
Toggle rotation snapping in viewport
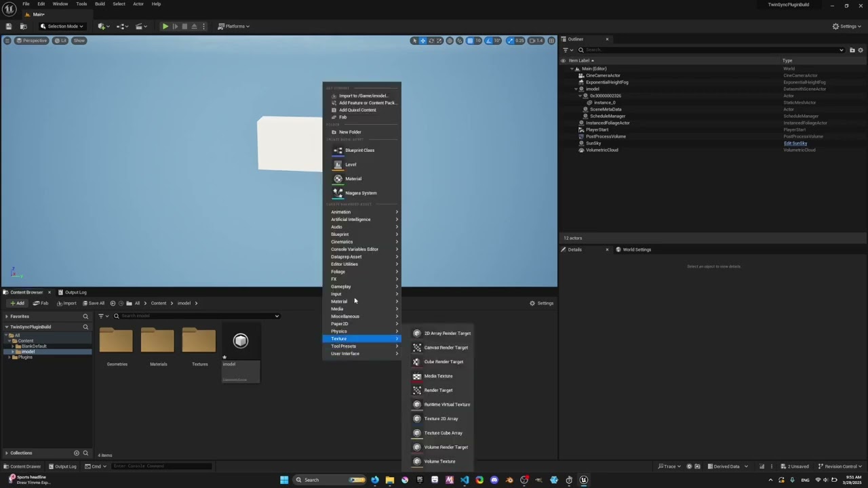(490, 41)
